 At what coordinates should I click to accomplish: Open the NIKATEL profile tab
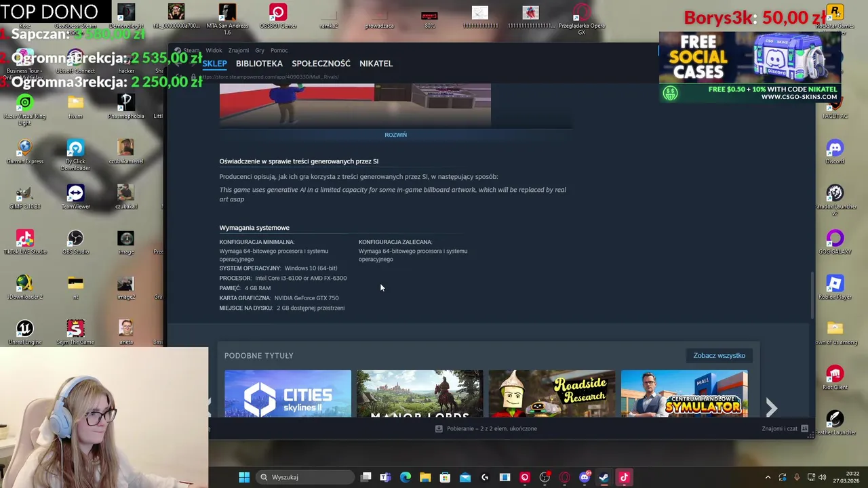click(x=376, y=63)
